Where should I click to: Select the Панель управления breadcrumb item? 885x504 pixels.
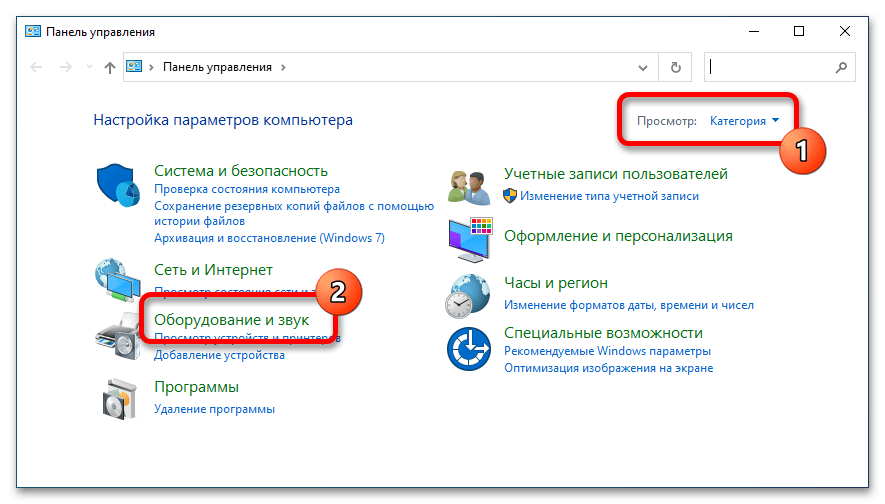pos(217,67)
